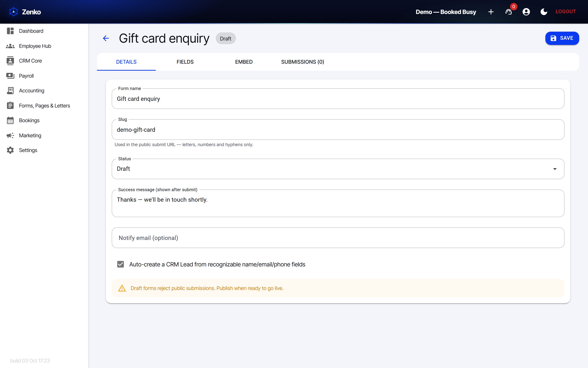The height and width of the screenshot is (368, 588).
Task: Open the Status dropdown showing Draft
Action: tap(338, 169)
